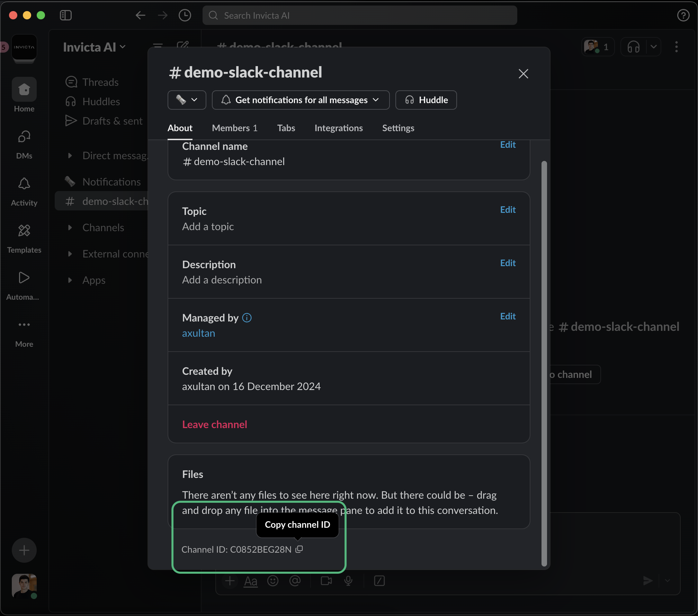Click Leave channel
The width and height of the screenshot is (698, 616).
(214, 424)
